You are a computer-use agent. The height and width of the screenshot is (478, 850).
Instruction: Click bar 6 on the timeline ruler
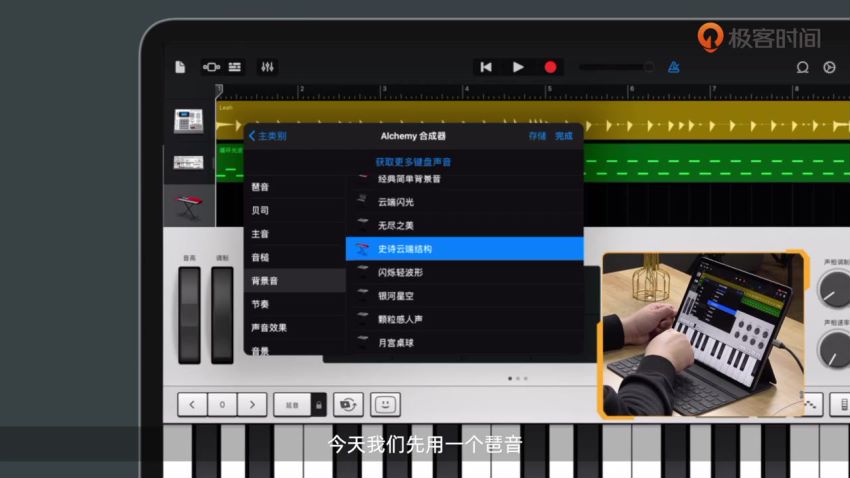click(x=630, y=89)
